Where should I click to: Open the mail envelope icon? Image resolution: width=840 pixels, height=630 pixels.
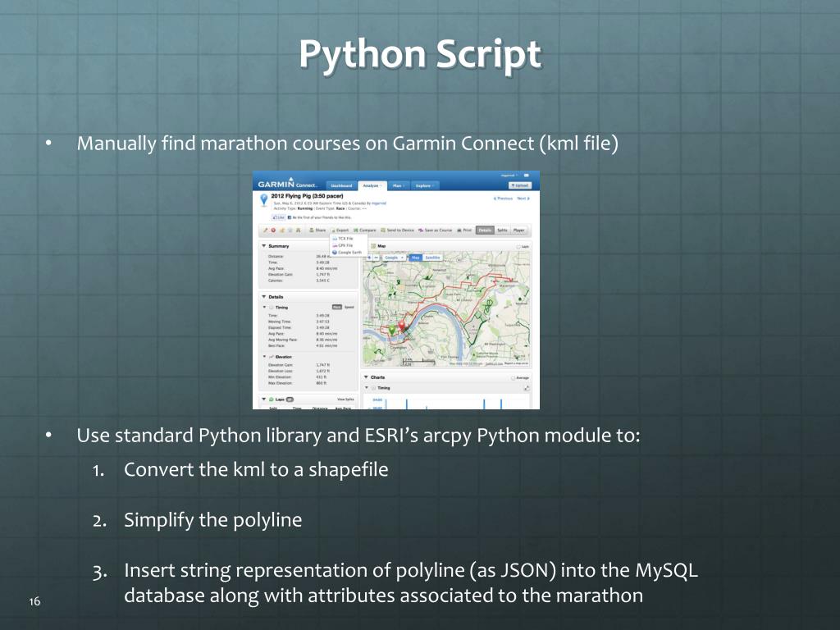point(526,176)
